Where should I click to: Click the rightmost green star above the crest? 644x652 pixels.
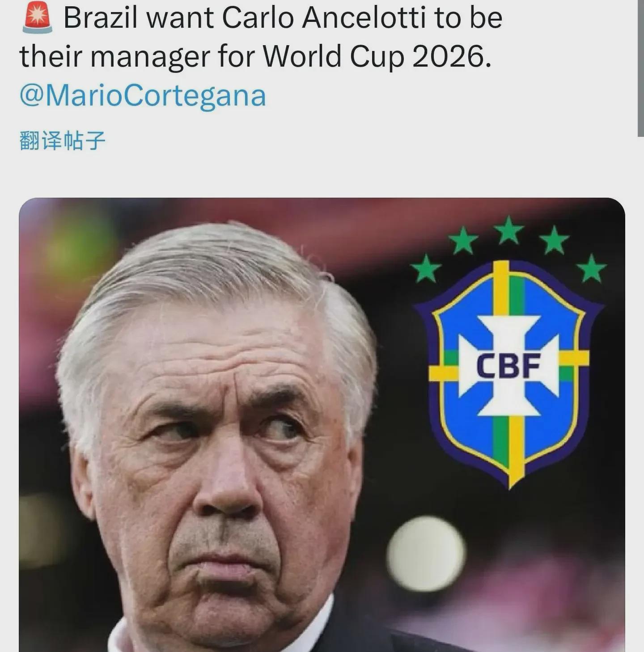591,268
